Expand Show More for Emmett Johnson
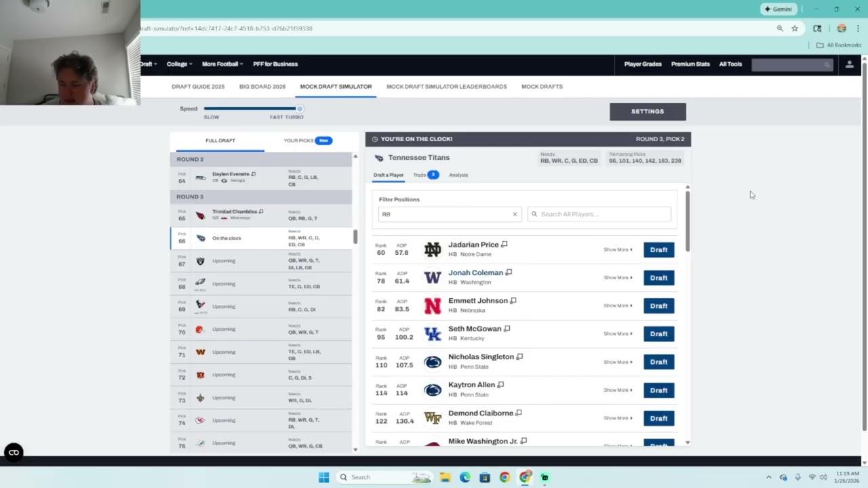868x488 pixels. click(618, 306)
